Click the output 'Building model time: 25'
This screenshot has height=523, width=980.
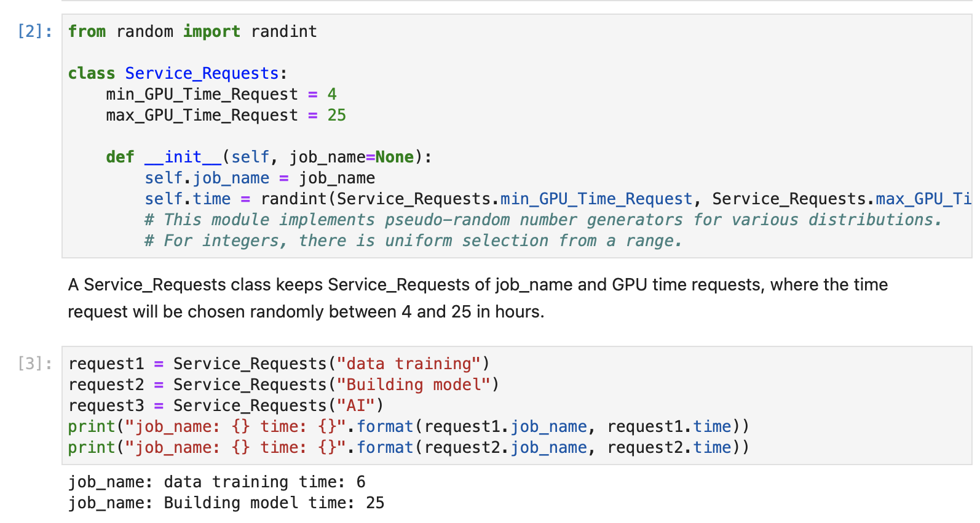pos(226,503)
